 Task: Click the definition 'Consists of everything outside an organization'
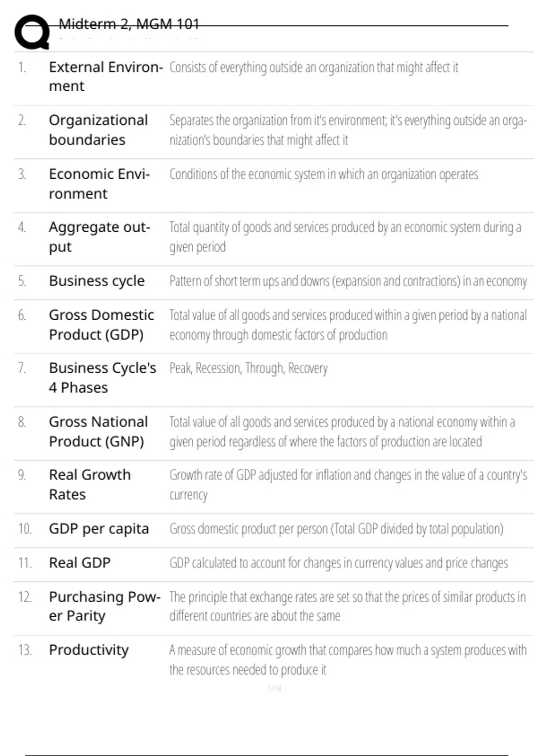pos(313,68)
